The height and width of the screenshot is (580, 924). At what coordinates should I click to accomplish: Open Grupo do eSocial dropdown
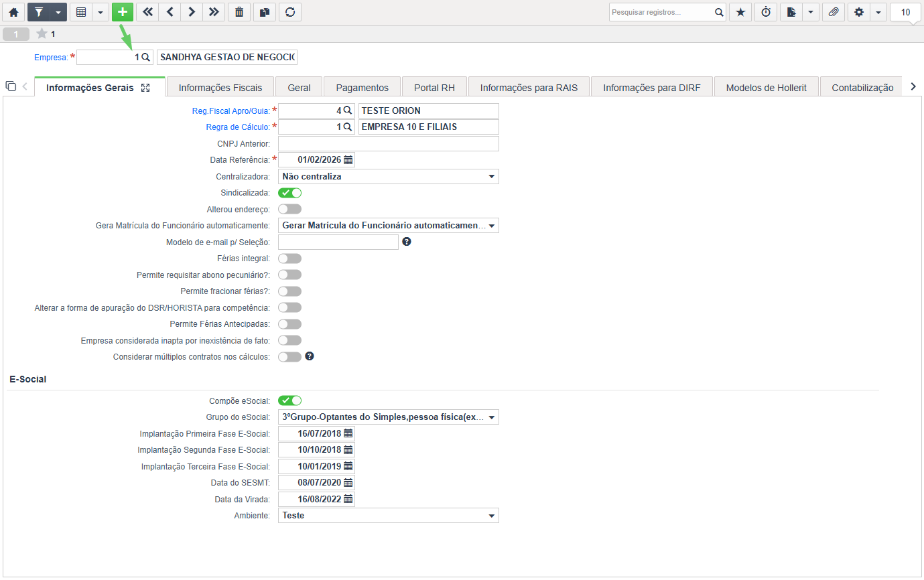coord(389,417)
